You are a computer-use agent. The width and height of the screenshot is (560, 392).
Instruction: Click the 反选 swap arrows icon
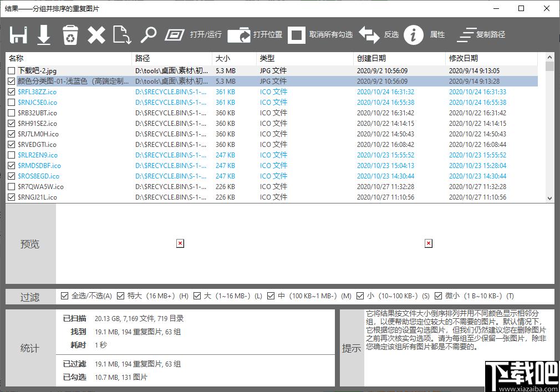point(369,34)
